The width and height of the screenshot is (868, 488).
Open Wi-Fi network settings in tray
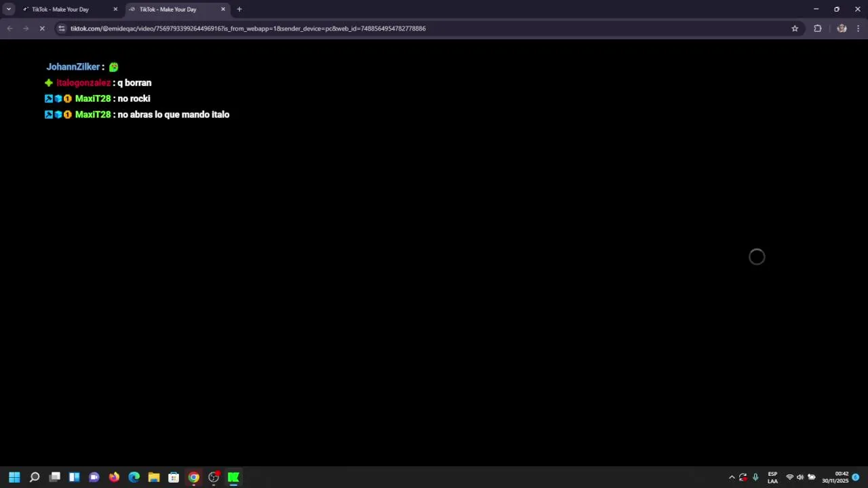[x=789, y=477]
